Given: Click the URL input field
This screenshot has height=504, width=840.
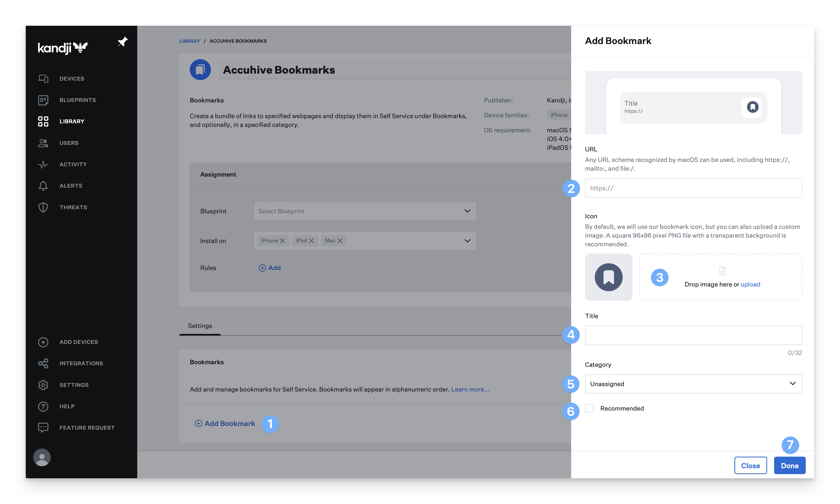Looking at the screenshot, I should 693,187.
